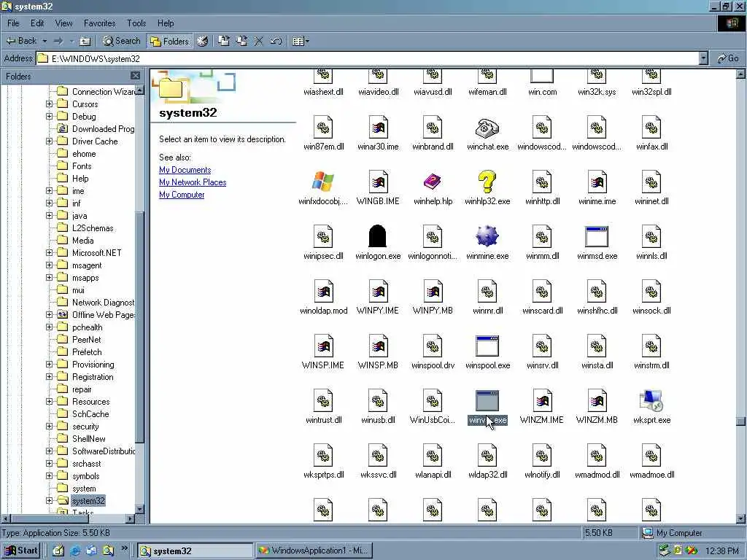Select the winmsd.exe window icon
Image resolution: width=747 pixels, height=560 pixels.
(x=597, y=236)
